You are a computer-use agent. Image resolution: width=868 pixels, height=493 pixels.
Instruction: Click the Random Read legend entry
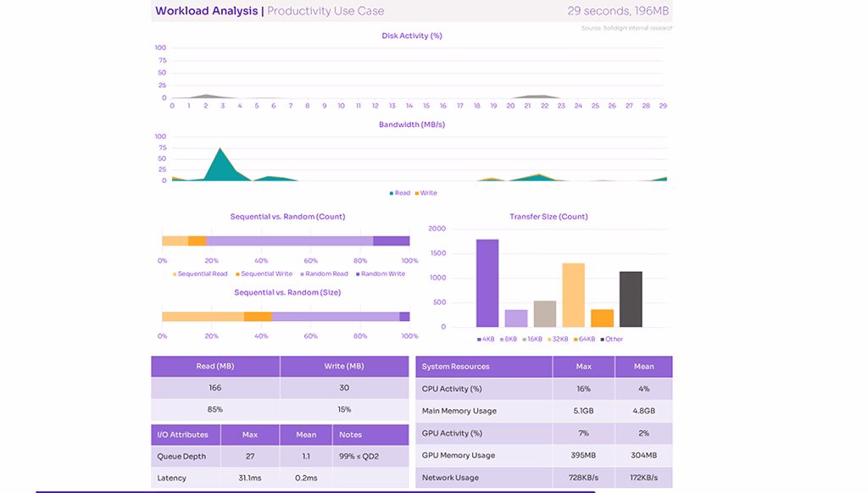tap(324, 274)
